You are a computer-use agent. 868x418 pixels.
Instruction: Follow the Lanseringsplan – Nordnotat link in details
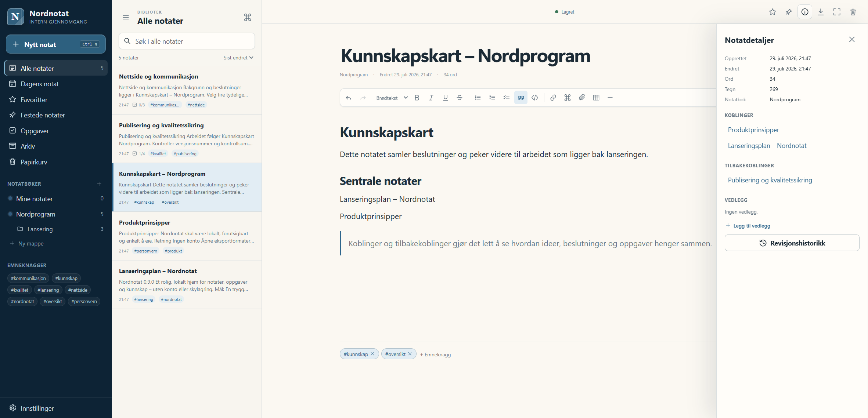point(767,146)
